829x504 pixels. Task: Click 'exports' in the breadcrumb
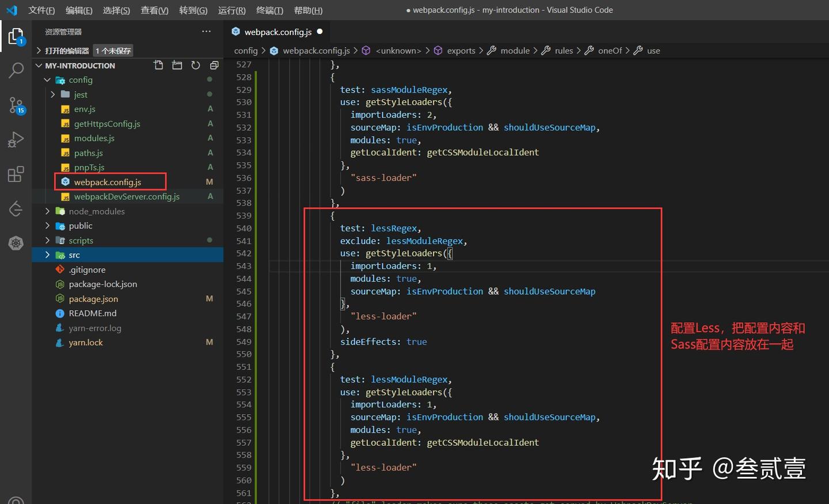tap(461, 51)
